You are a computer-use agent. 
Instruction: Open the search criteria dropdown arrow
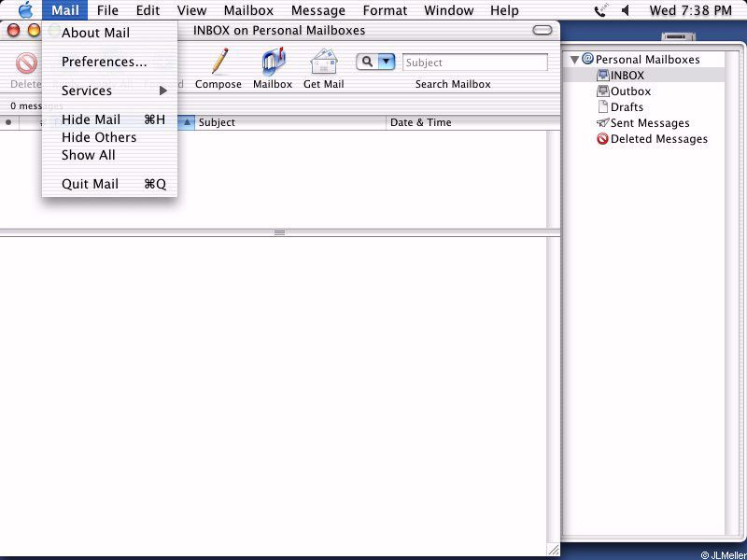click(x=387, y=62)
